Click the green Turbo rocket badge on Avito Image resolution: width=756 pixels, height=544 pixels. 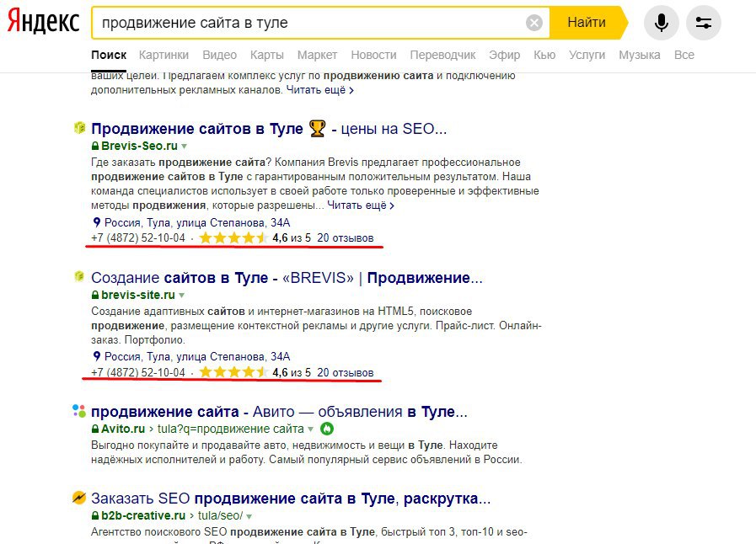327,429
